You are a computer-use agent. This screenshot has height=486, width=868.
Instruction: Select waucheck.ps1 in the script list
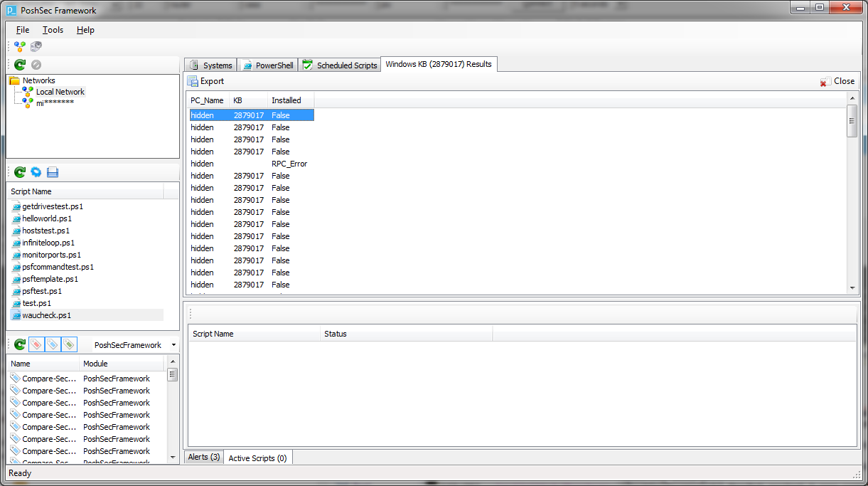tap(47, 315)
